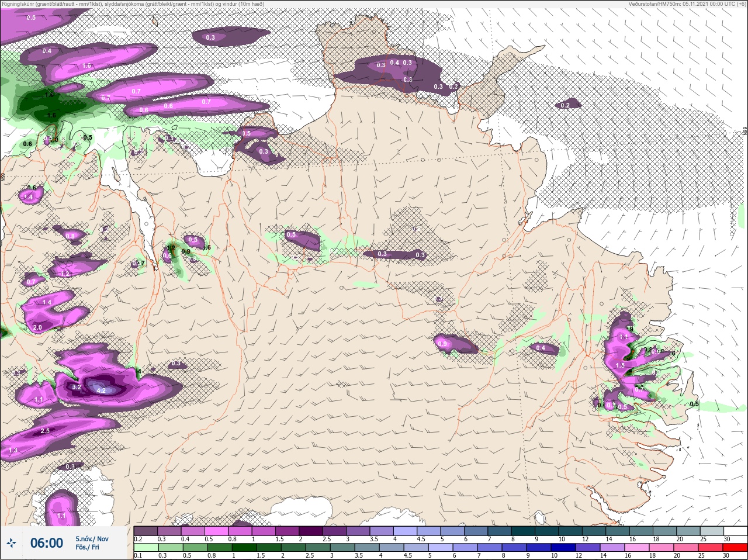Image resolution: width=748 pixels, height=560 pixels.
Task: Click bottom-row pale green swatch between 0.1 and 0.3
Action: 146,548
